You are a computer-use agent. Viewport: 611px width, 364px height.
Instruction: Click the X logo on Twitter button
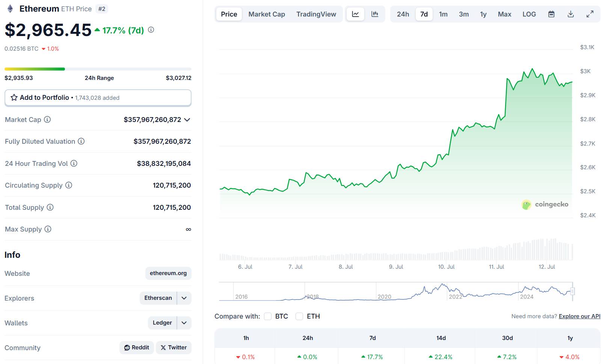click(163, 348)
